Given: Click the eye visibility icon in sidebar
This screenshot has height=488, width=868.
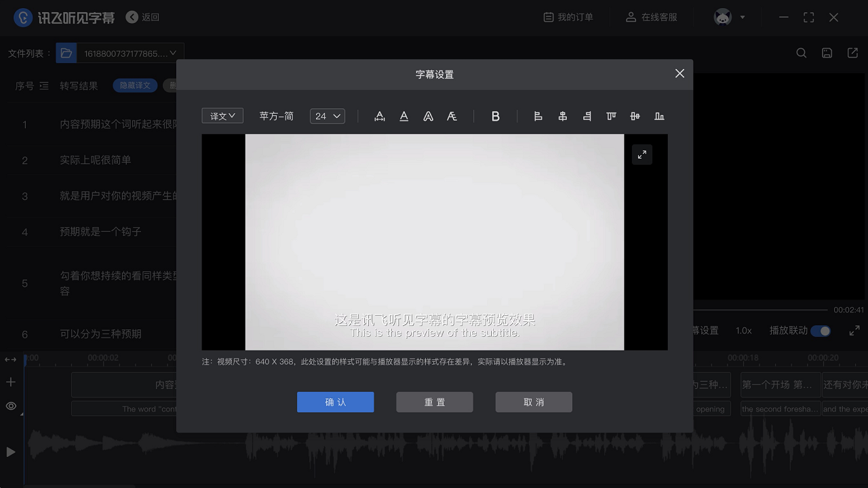Looking at the screenshot, I should click(x=10, y=405).
